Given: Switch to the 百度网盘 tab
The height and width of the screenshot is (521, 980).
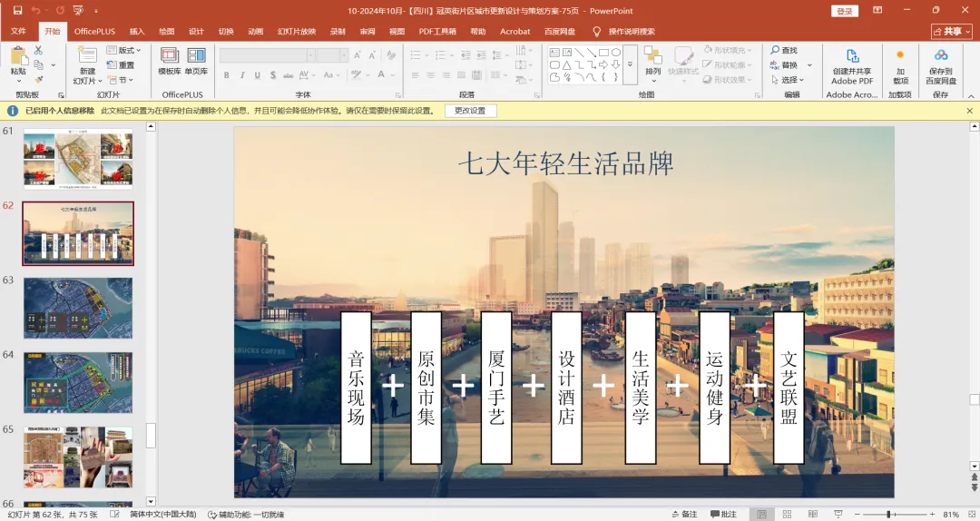Looking at the screenshot, I should 560,31.
